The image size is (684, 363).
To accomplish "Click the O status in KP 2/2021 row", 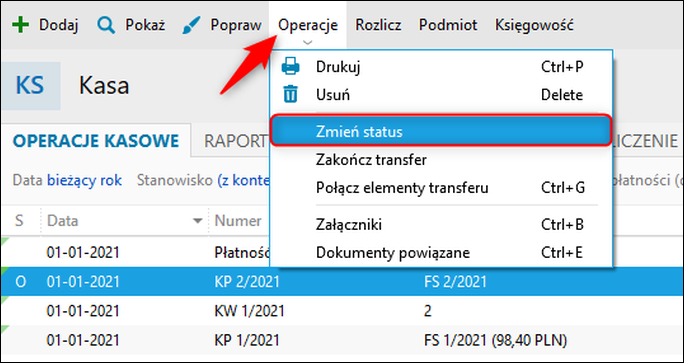I will 21,282.
